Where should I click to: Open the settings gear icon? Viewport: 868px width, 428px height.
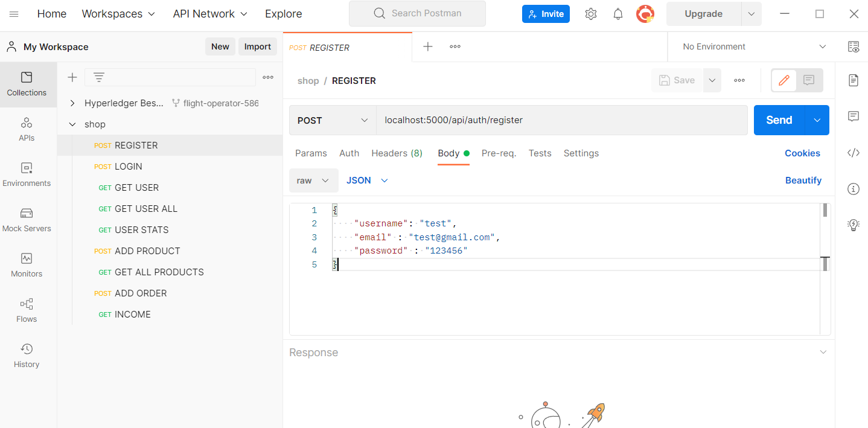pyautogui.click(x=591, y=14)
